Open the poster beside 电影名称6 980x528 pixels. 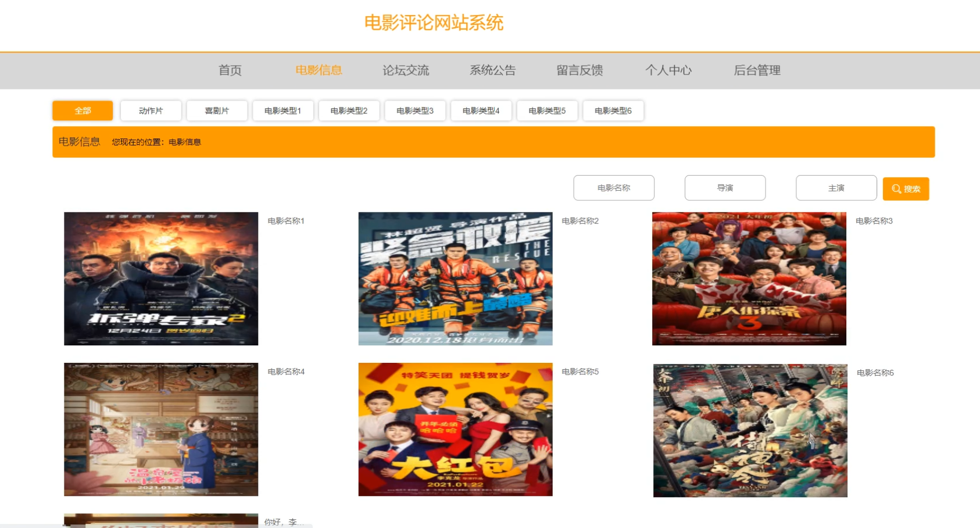750,430
